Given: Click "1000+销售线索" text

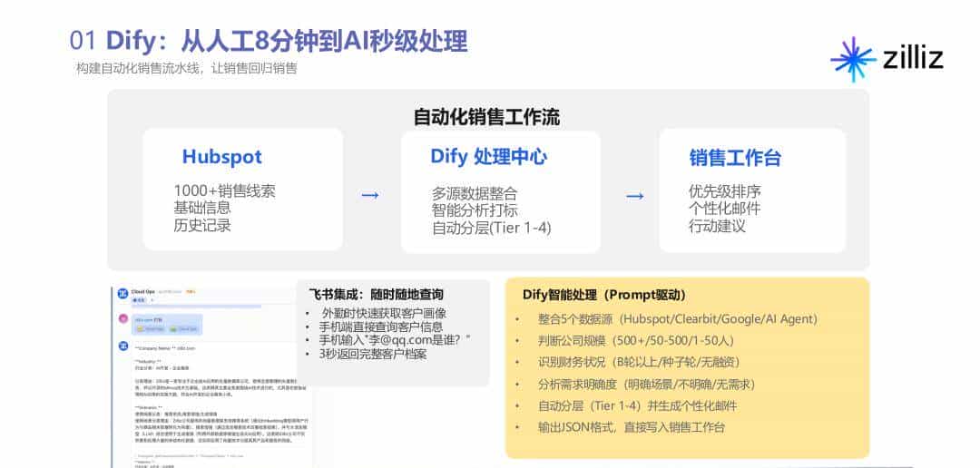Looking at the screenshot, I should click(224, 191).
